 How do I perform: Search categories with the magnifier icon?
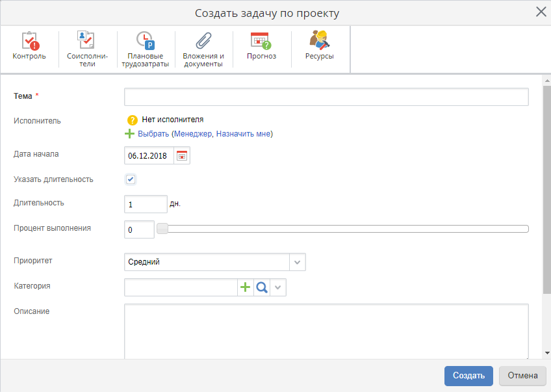point(262,287)
